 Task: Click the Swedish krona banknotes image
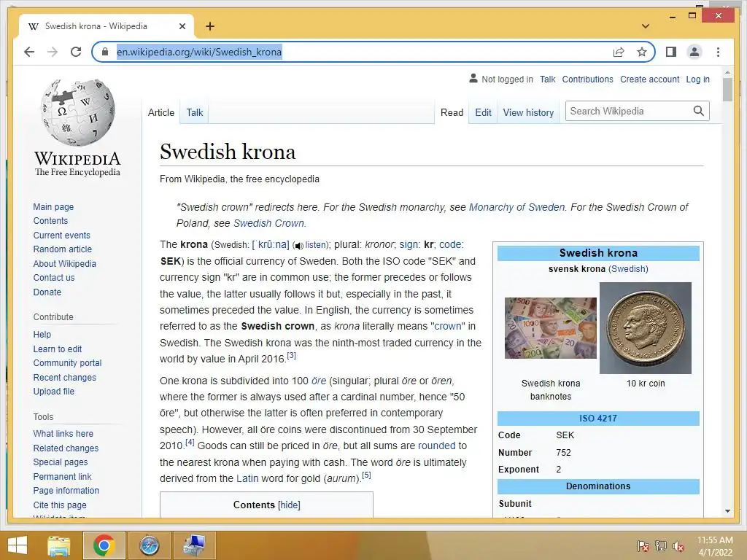point(550,327)
